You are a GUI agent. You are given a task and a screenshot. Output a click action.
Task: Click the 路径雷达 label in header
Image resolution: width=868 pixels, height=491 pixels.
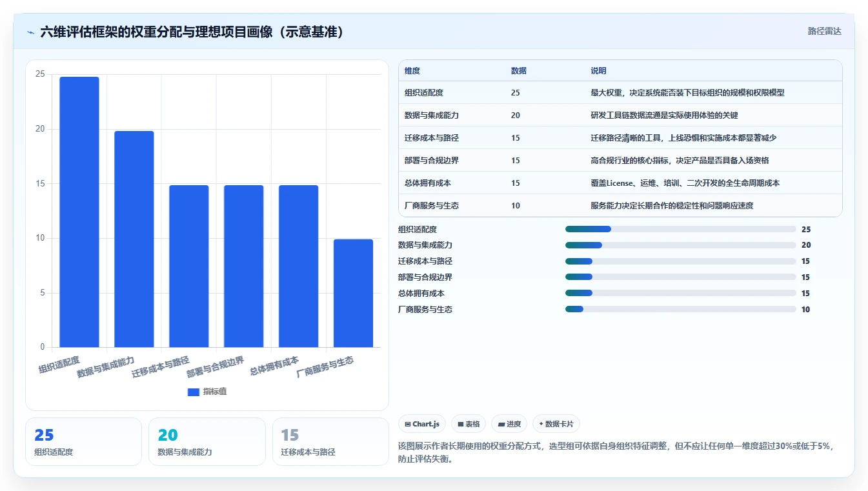point(824,31)
